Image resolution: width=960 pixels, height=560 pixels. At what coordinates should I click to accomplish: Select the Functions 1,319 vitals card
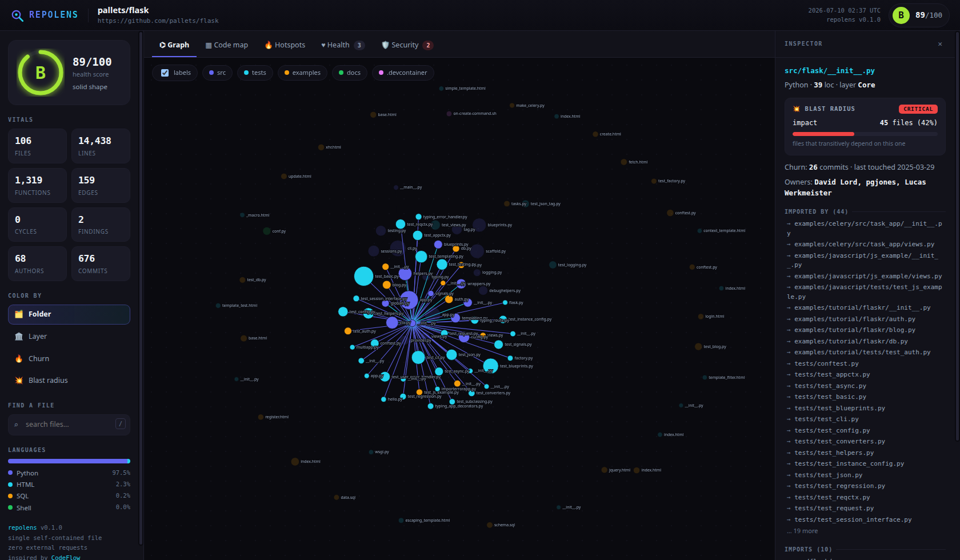[x=37, y=186]
